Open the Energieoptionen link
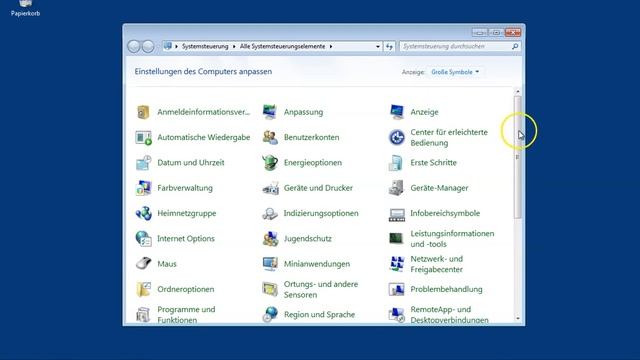This screenshot has width=640, height=360. 313,162
